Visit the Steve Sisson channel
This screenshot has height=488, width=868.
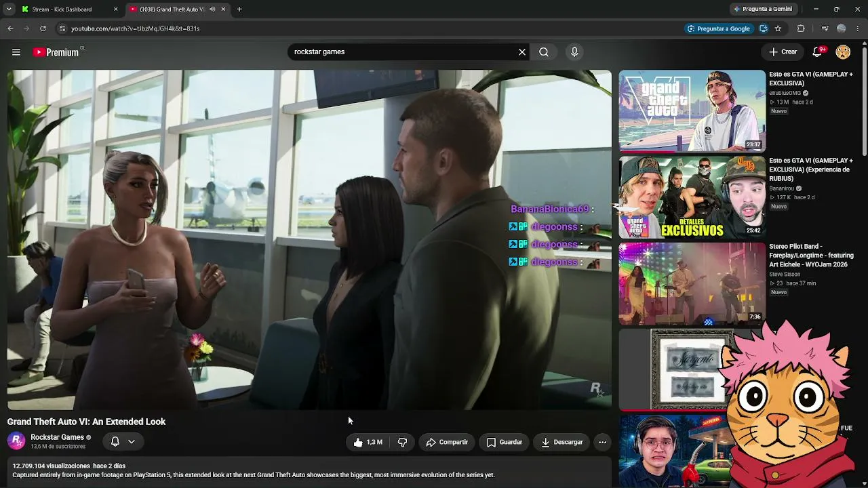pyautogui.click(x=785, y=274)
